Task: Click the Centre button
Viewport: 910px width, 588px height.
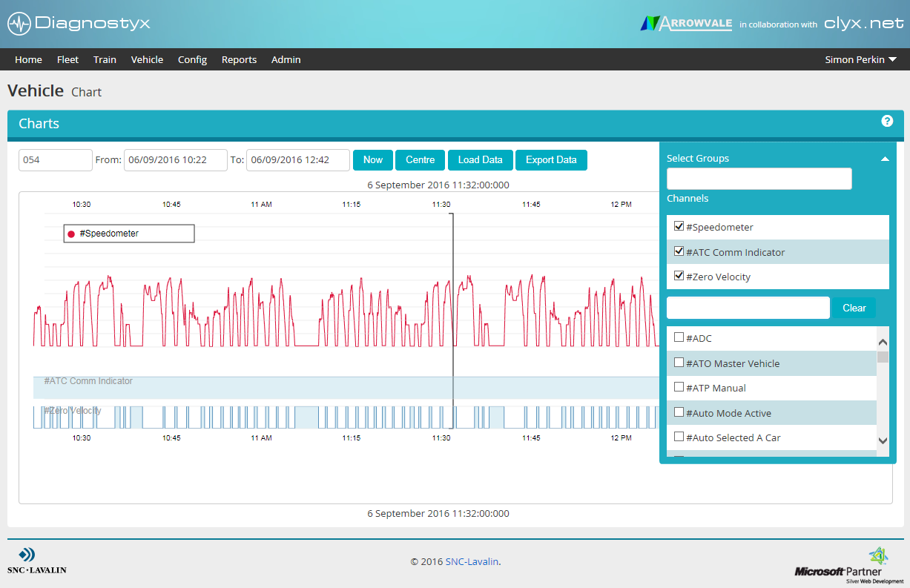Action: point(421,160)
